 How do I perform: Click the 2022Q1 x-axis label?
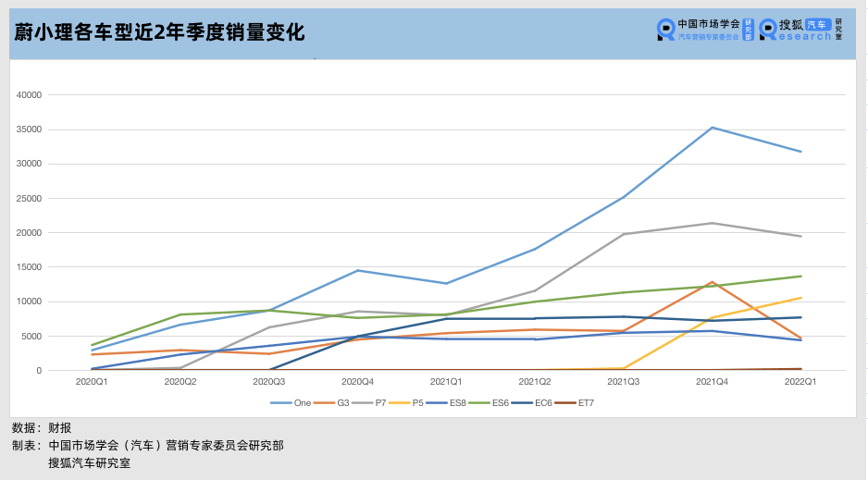(x=800, y=381)
